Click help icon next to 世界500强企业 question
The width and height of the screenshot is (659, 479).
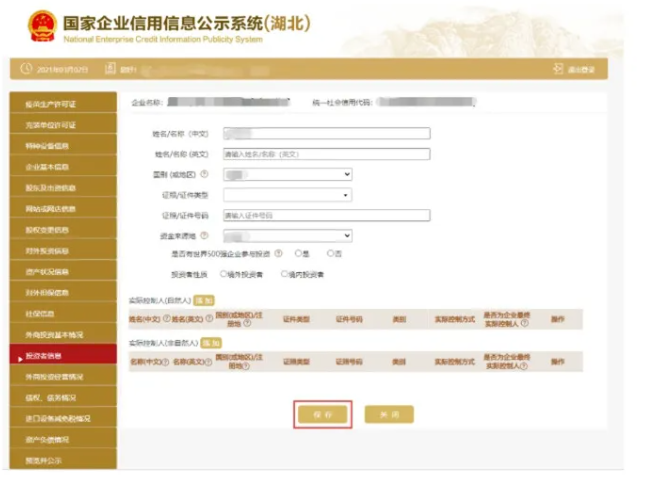[x=278, y=254]
